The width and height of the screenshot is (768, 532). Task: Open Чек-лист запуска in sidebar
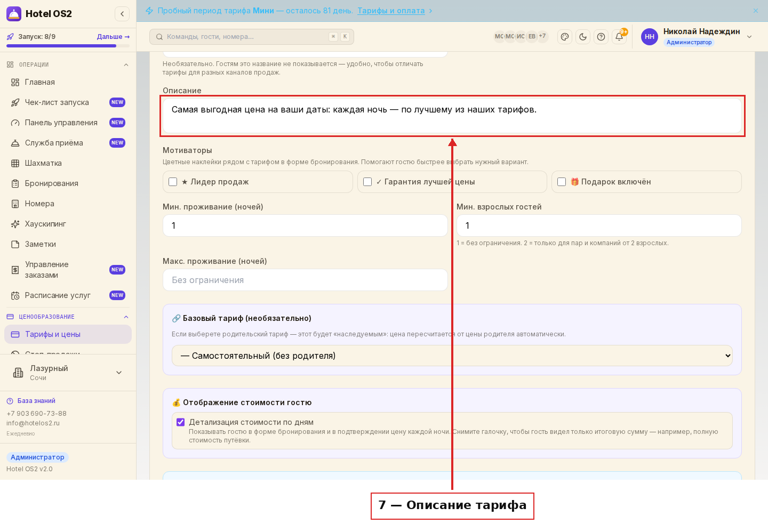[x=68, y=102]
